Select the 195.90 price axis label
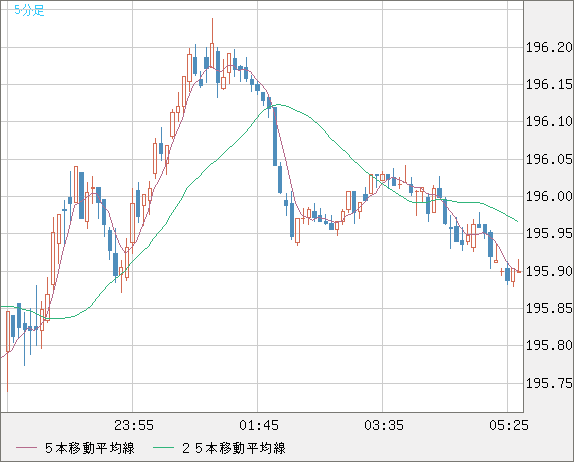 click(549, 271)
